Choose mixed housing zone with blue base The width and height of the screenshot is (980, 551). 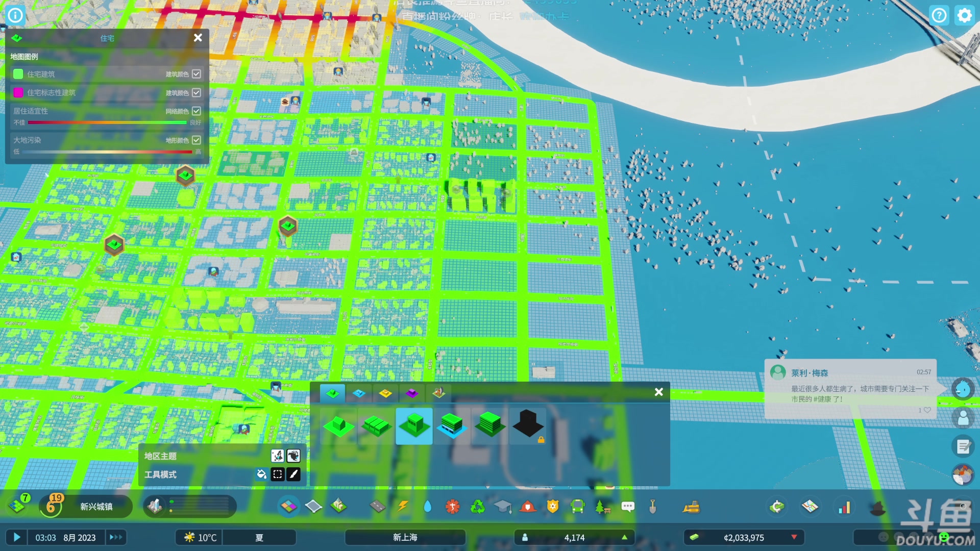click(452, 426)
